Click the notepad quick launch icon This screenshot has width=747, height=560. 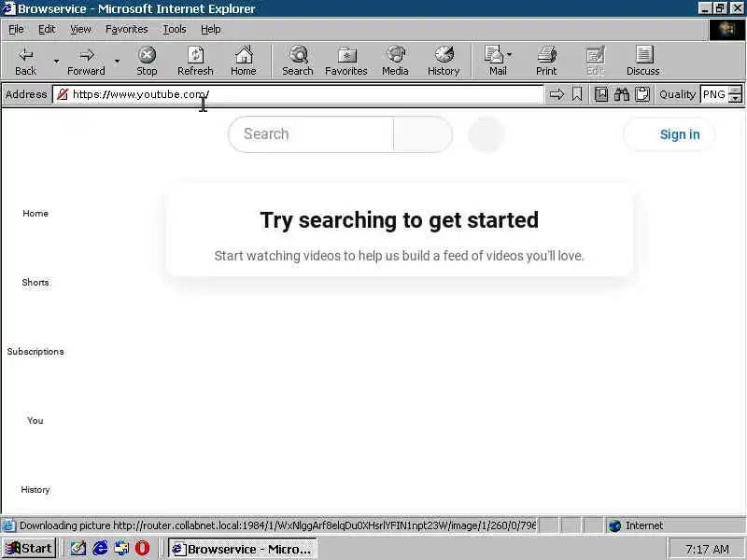pyautogui.click(x=78, y=549)
